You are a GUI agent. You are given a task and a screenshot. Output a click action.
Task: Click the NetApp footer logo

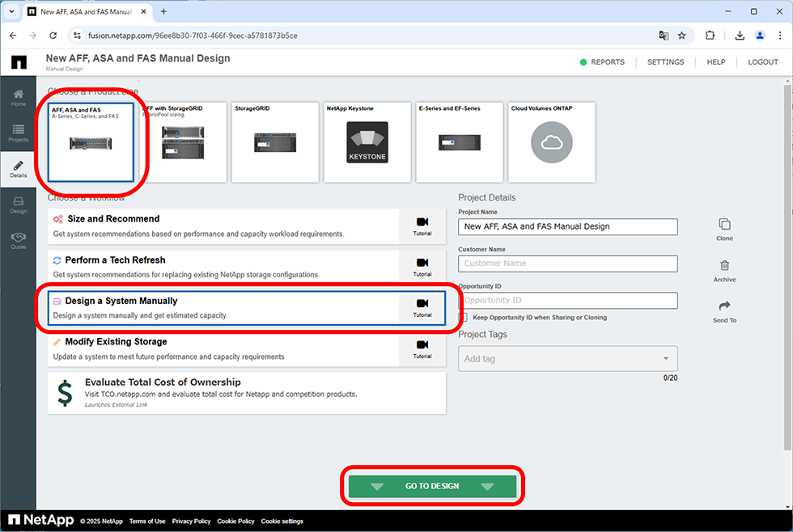point(41,520)
